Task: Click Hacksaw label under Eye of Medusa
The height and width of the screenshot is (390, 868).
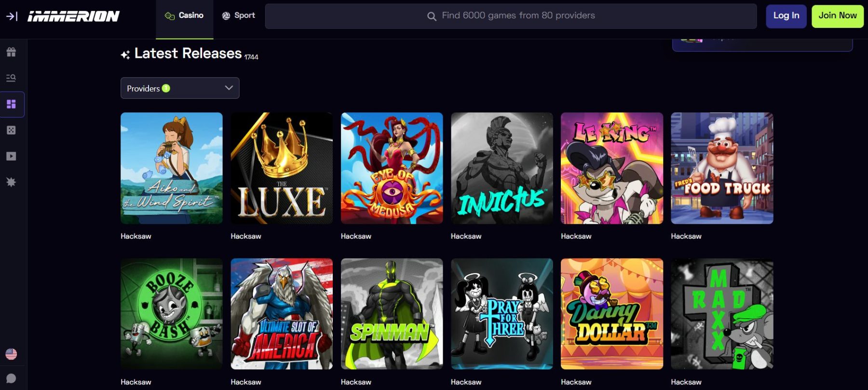Action: pos(356,236)
